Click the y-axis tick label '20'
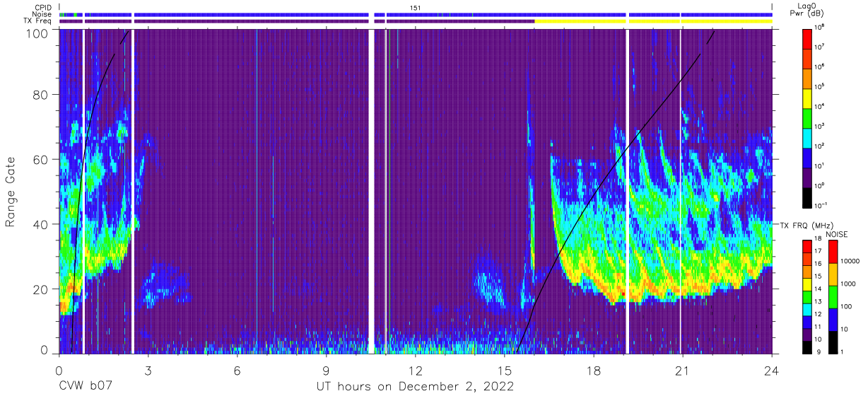The image size is (868, 401). 41,289
